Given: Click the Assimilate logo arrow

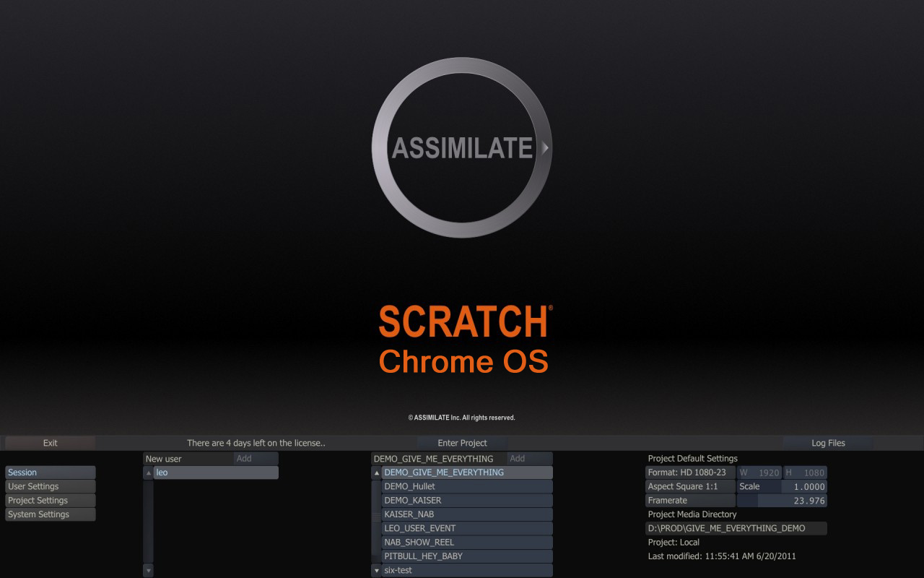Looking at the screenshot, I should (546, 147).
